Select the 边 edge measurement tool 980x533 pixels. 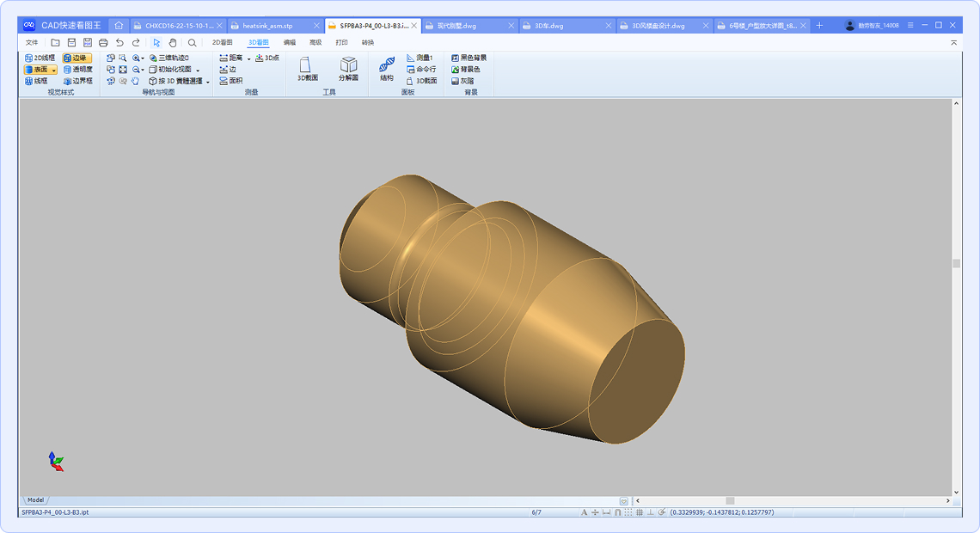(228, 70)
